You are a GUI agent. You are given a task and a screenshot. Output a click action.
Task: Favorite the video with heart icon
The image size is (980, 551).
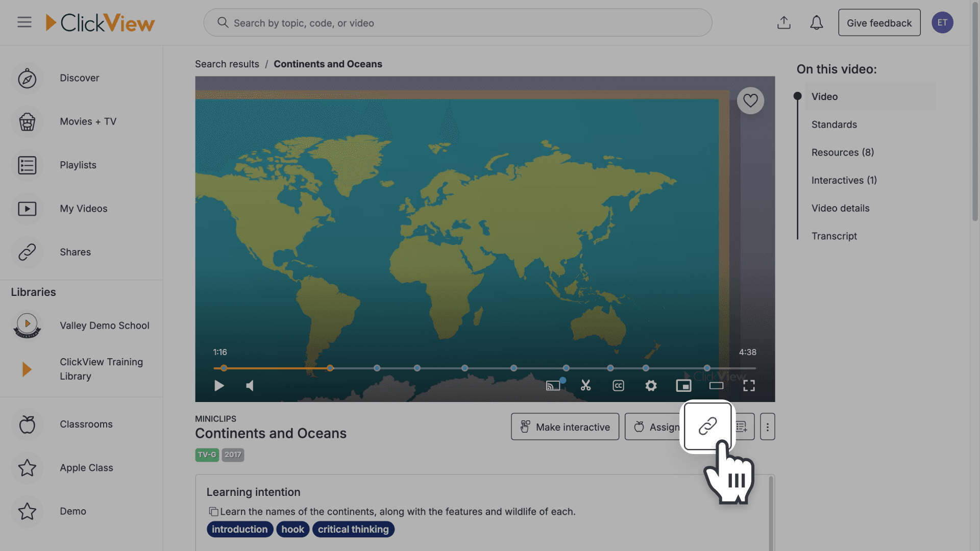(x=750, y=101)
